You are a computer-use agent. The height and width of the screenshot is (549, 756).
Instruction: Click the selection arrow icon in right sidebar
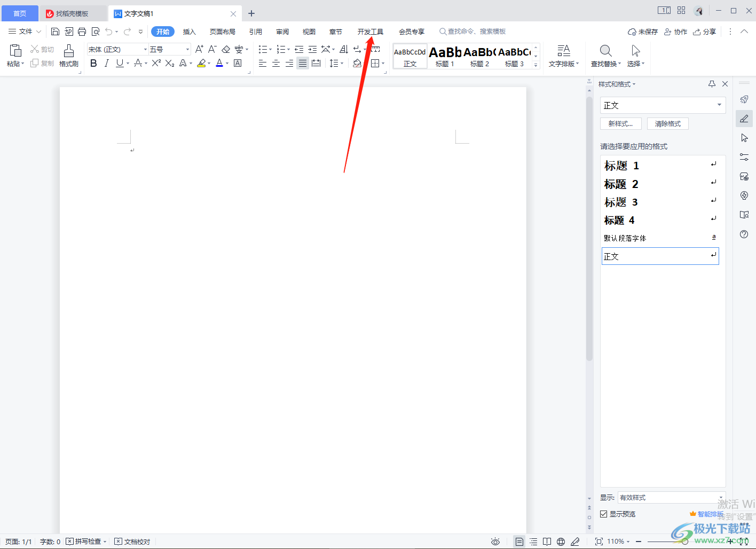coord(744,138)
